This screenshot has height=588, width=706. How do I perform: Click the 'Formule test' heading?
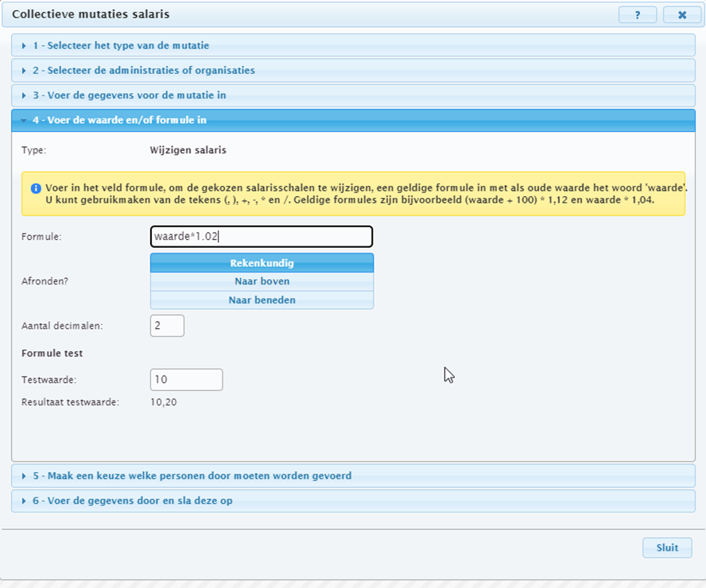(52, 353)
